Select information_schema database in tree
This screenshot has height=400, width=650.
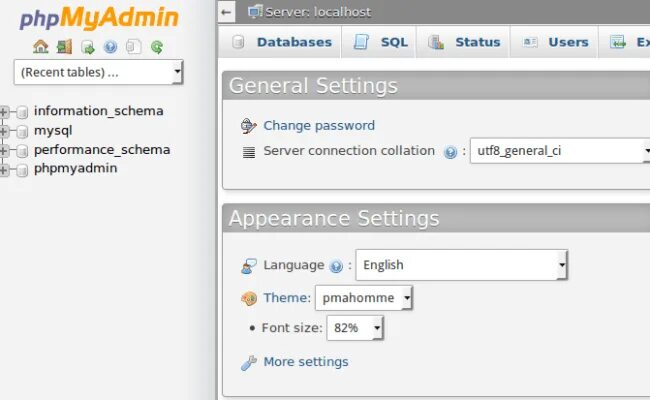coord(99,111)
